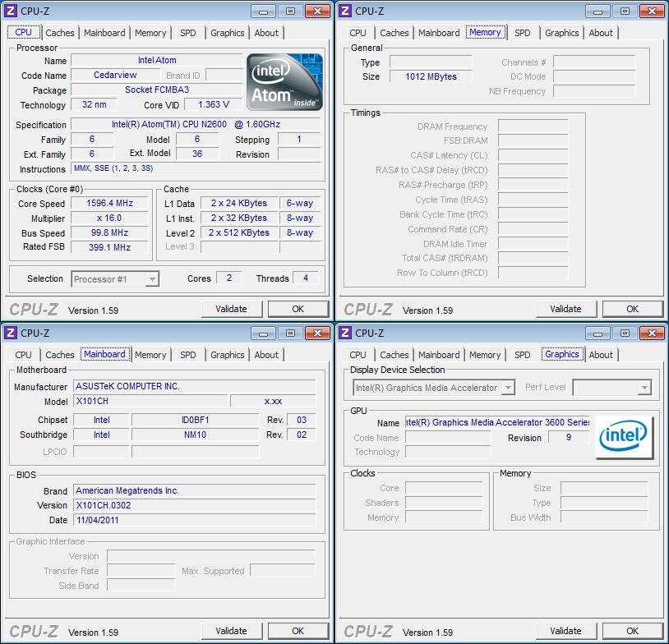Click the Specification field showing N2600
Viewport: 669px width, 644px height.
[x=196, y=124]
